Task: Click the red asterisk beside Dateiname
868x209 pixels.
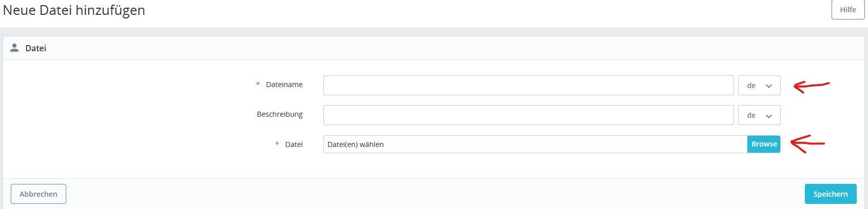Action: coord(258,85)
